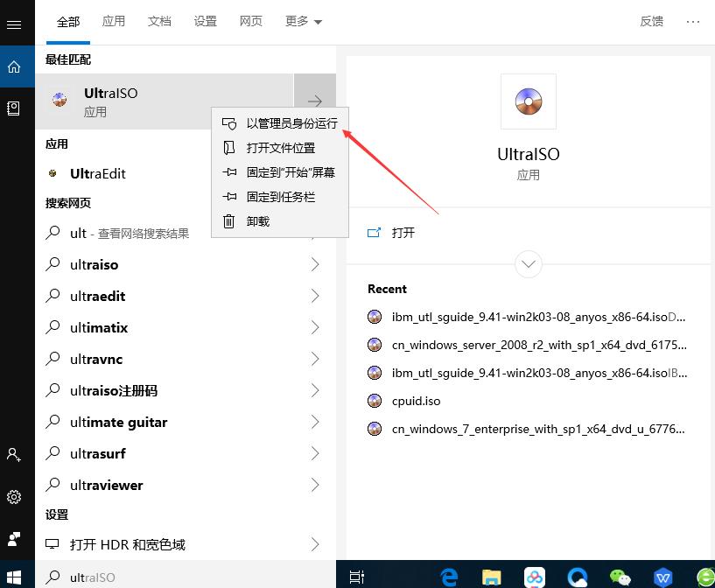Image resolution: width=715 pixels, height=588 pixels.
Task: Open Microsoft Edge from the taskbar
Action: (448, 576)
